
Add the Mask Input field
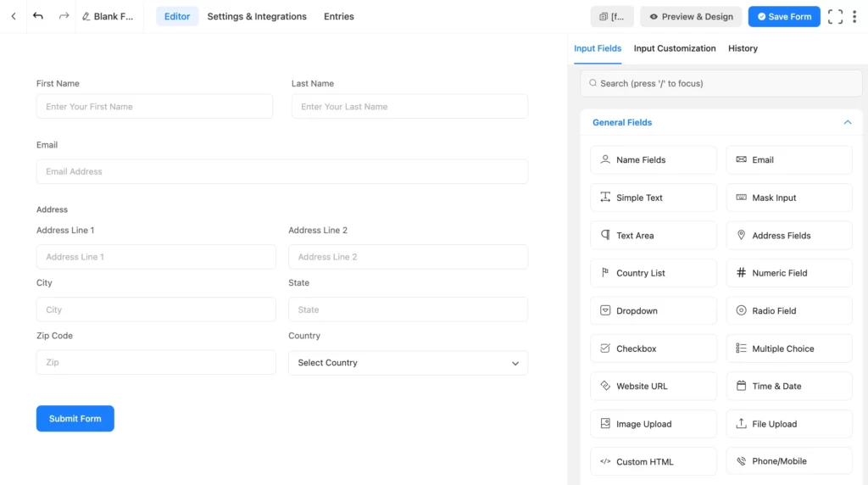(789, 198)
